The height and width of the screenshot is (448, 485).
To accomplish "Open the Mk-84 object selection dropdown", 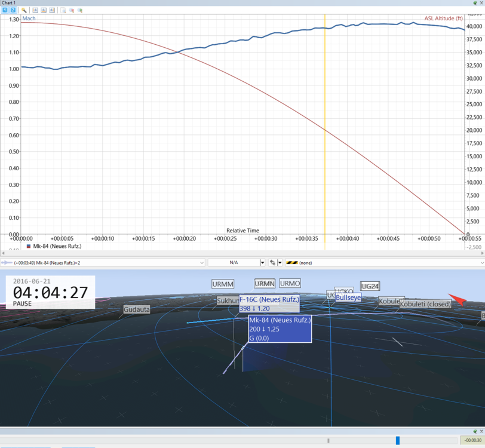I will [102, 263].
